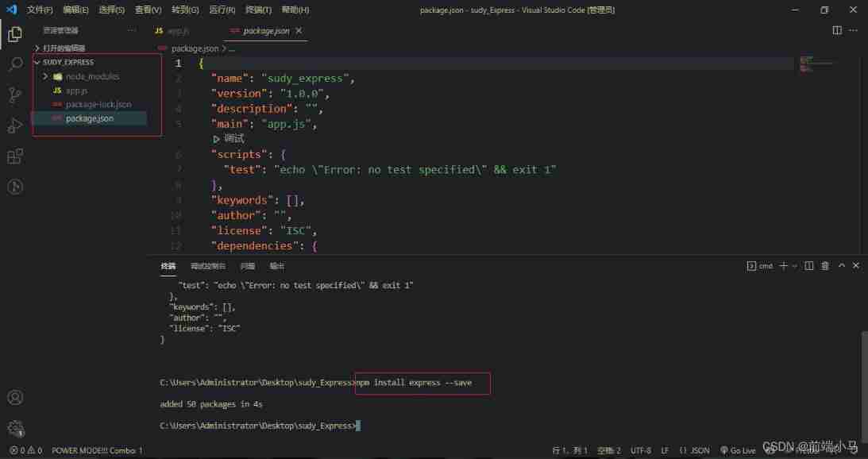The image size is (868, 459).
Task: Open the Search view in activity bar
Action: 14,64
